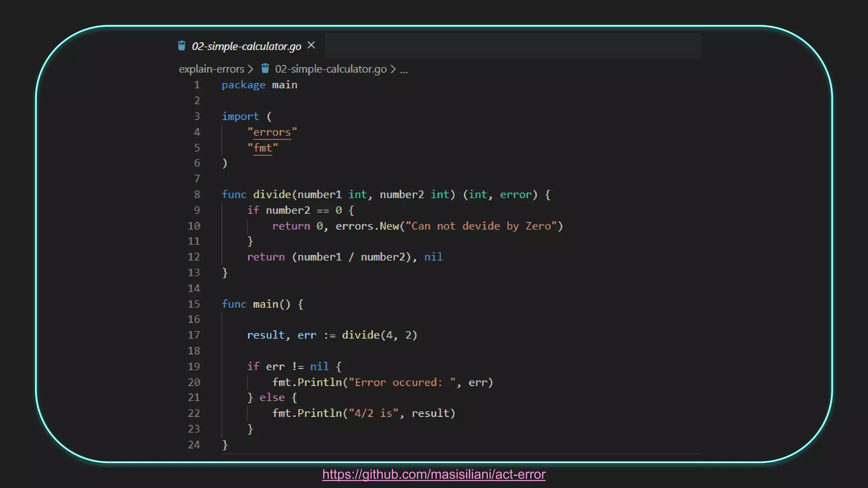Open the github.com/masisiliani/act-error link
868x488 pixels.
tap(434, 474)
